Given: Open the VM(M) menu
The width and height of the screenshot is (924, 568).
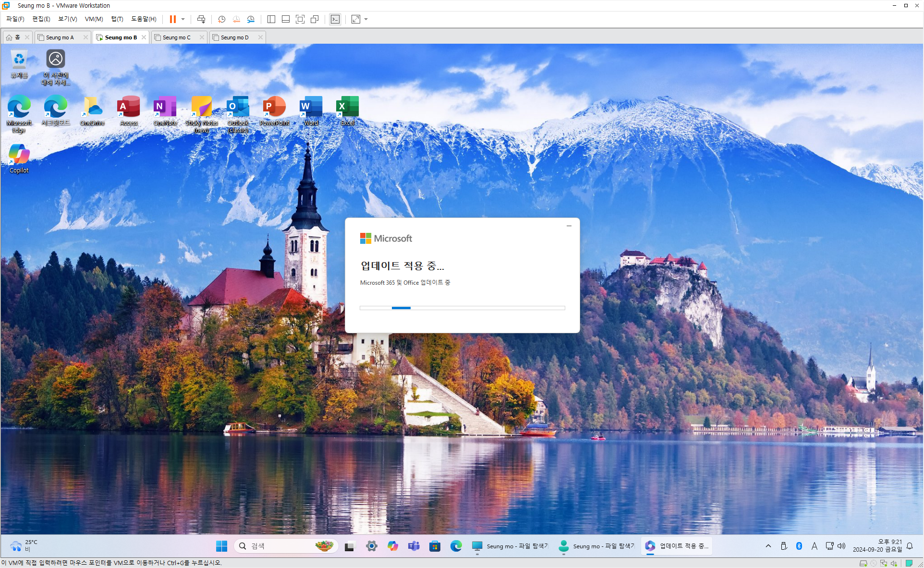Looking at the screenshot, I should pyautogui.click(x=94, y=19).
